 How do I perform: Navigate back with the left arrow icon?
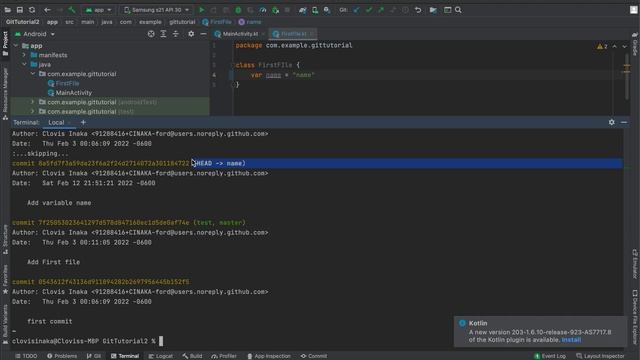pos(47,10)
